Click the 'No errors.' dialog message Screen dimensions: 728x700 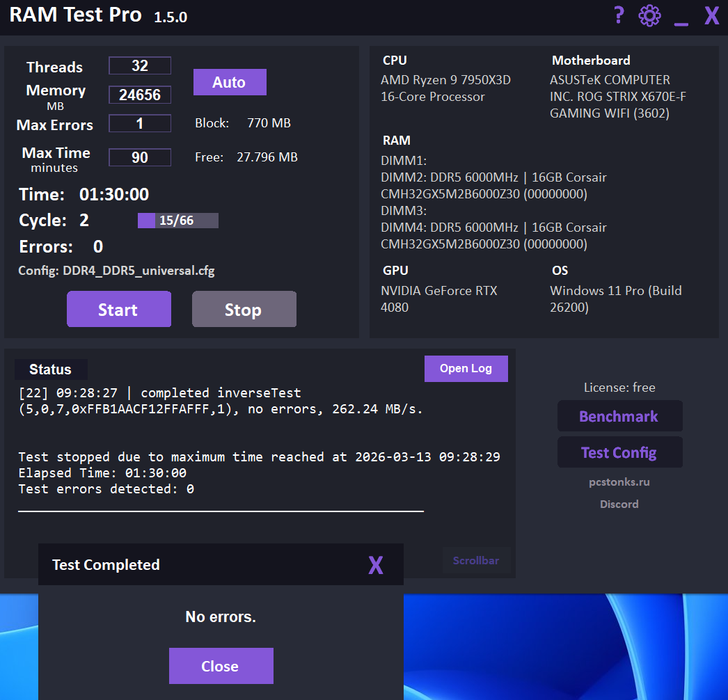coord(221,617)
